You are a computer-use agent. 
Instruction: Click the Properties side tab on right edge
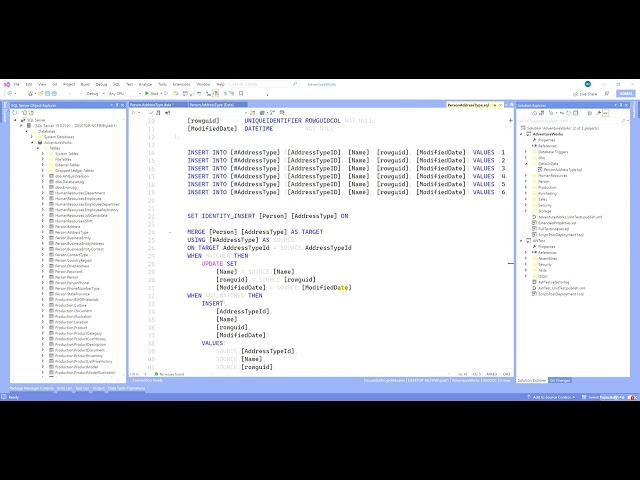[x=635, y=109]
